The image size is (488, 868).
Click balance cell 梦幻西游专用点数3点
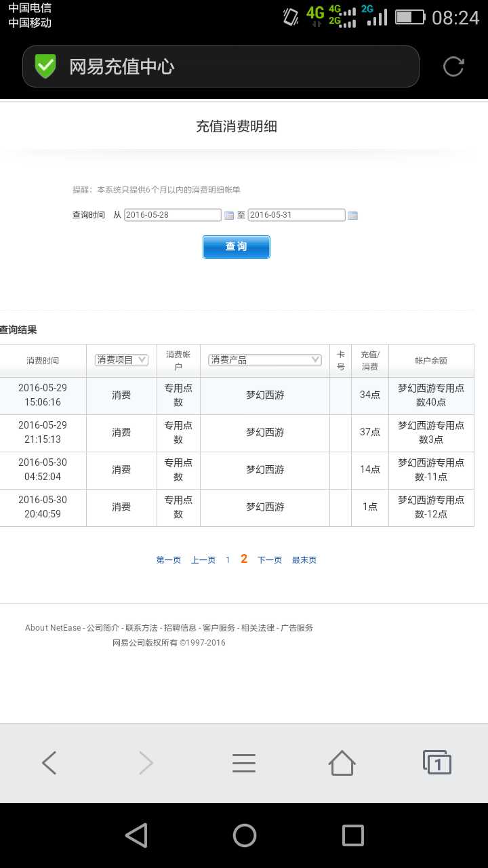pos(431,433)
